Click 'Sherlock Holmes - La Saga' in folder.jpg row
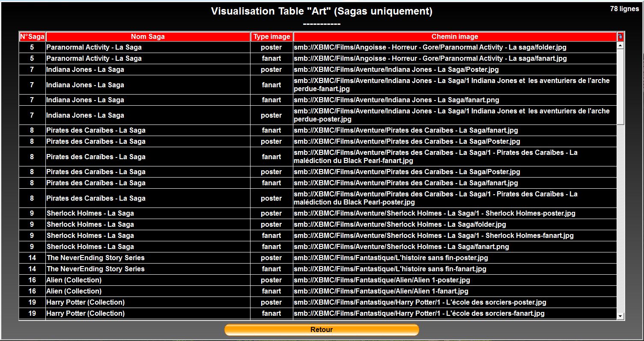 [x=90, y=225]
